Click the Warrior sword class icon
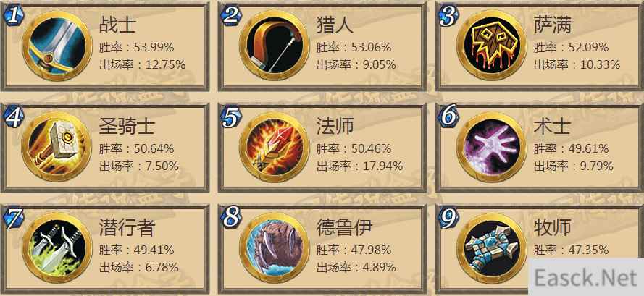The width and height of the screenshot is (644, 296). 57,45
